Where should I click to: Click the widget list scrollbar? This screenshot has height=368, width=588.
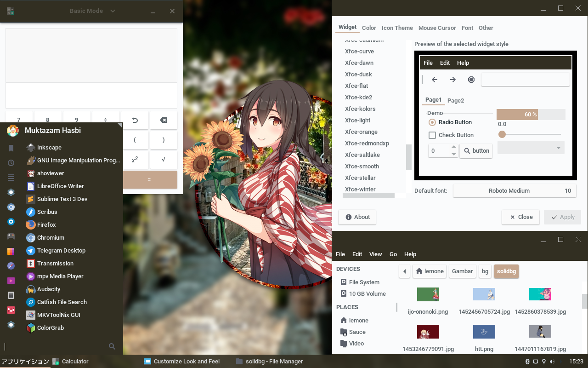409,157
